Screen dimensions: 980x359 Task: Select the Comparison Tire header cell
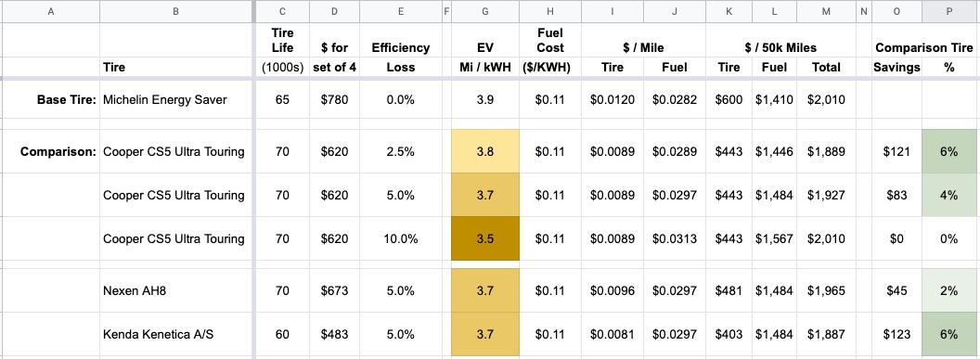click(923, 47)
